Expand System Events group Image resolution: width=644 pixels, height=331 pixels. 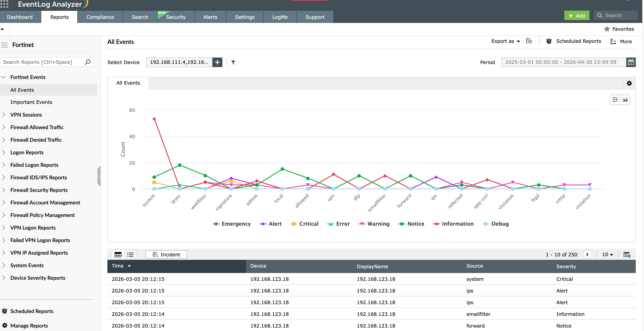[4, 265]
